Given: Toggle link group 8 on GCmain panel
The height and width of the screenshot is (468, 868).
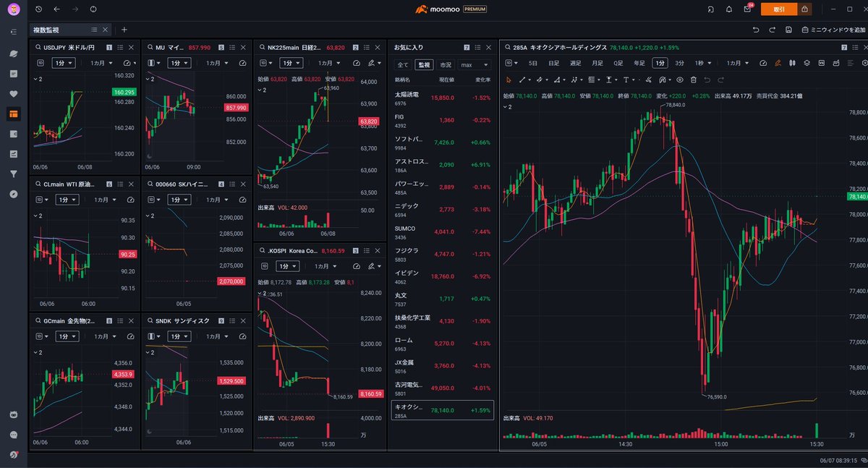Looking at the screenshot, I should click(x=109, y=320).
